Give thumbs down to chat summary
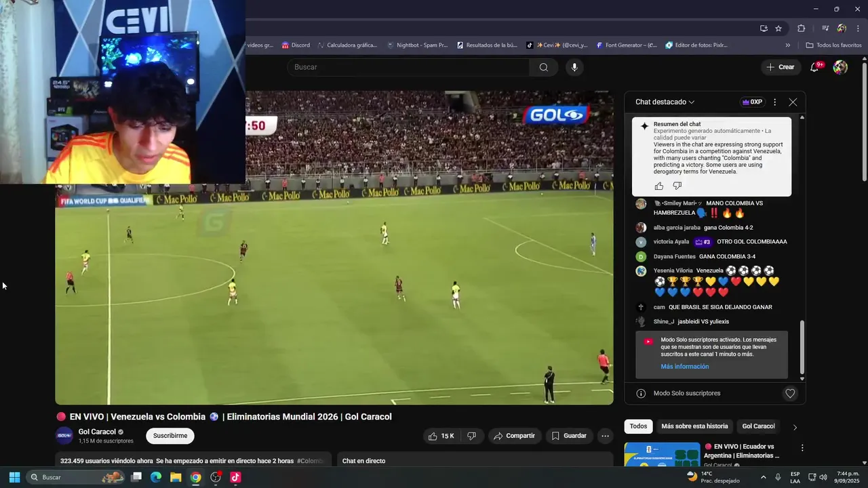 point(677,186)
